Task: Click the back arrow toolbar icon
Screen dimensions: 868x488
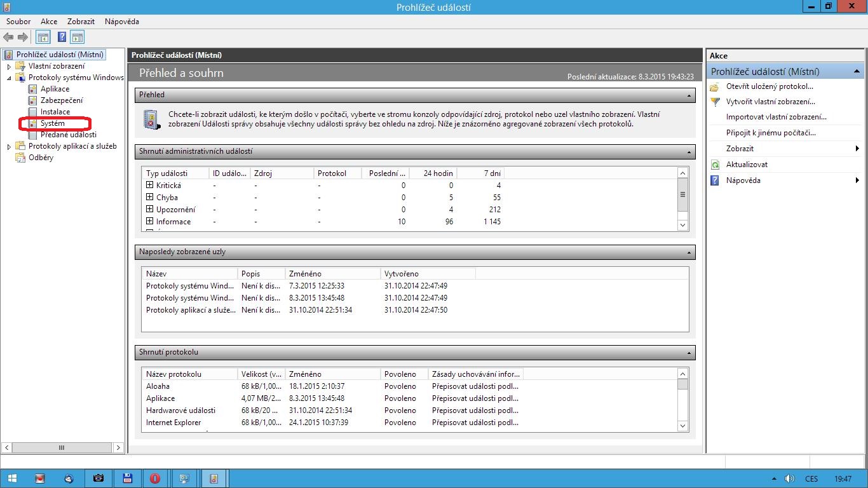Action: [x=9, y=37]
